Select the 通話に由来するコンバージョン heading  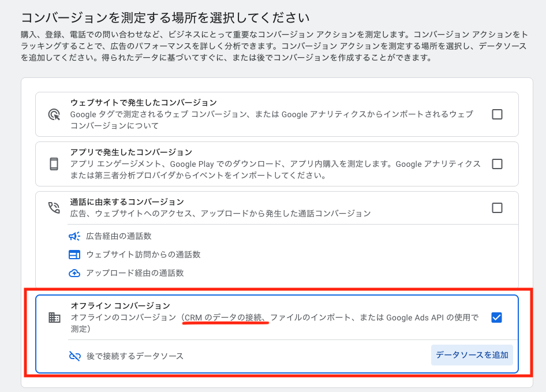[x=127, y=202]
